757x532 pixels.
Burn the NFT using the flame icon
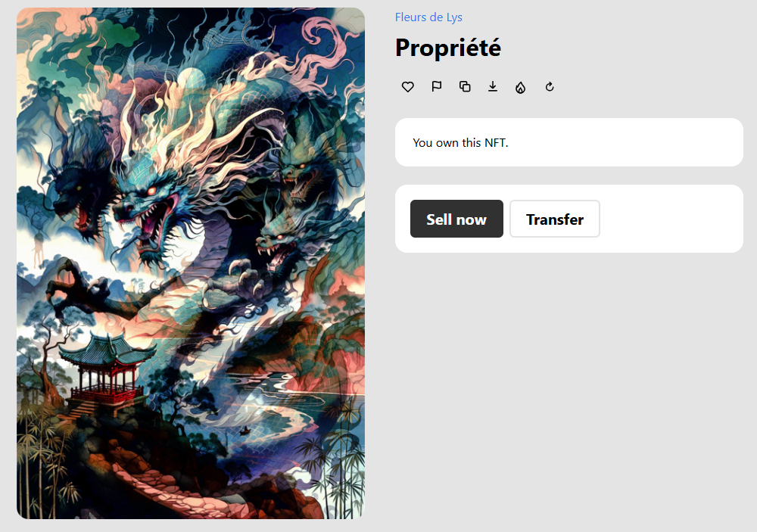[521, 87]
